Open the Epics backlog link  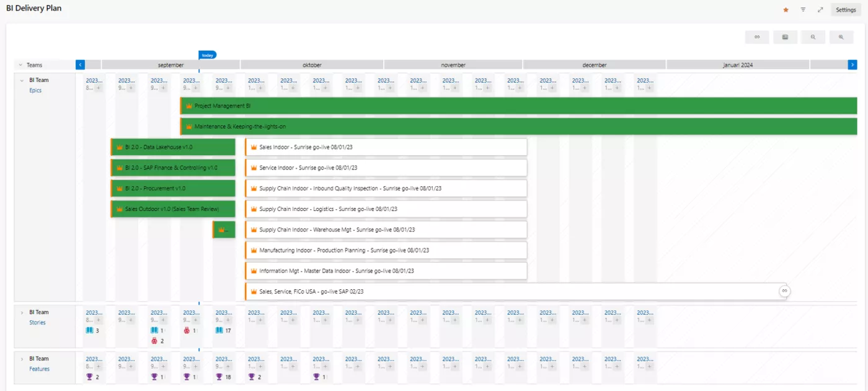point(35,91)
